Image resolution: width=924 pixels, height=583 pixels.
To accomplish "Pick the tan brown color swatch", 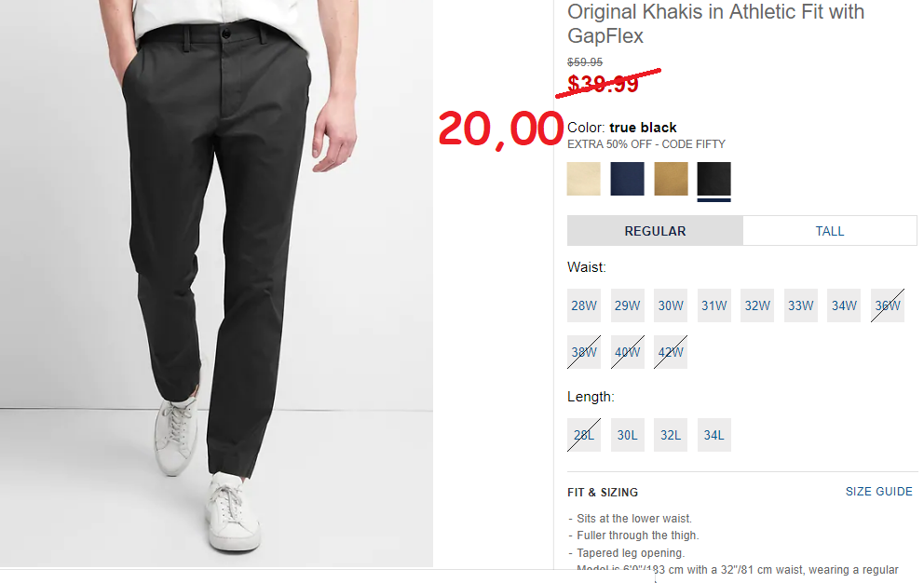I will 671,179.
